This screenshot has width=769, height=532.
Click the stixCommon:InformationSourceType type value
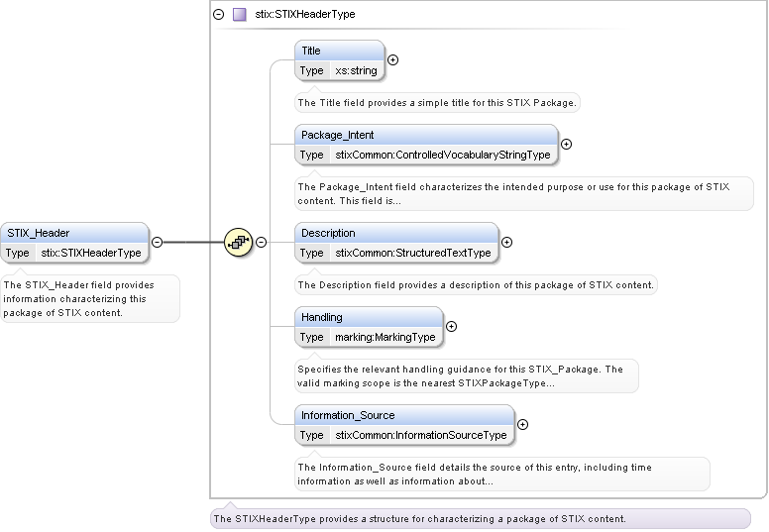tap(421, 435)
